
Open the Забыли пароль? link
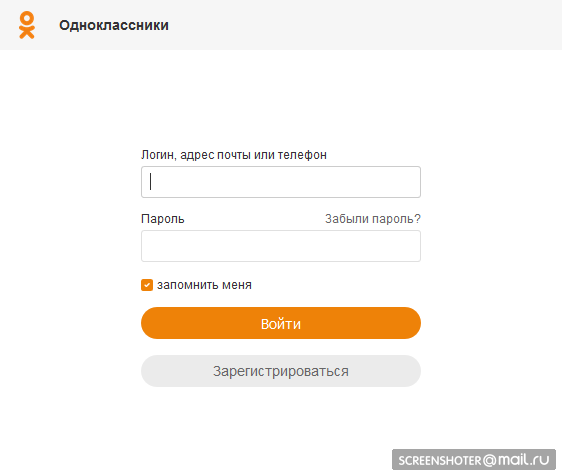373,219
